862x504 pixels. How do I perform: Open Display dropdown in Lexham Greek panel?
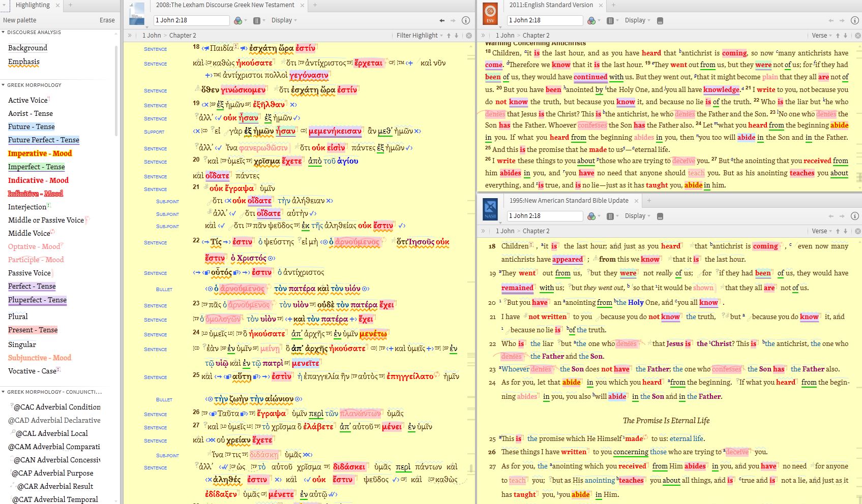pos(284,20)
